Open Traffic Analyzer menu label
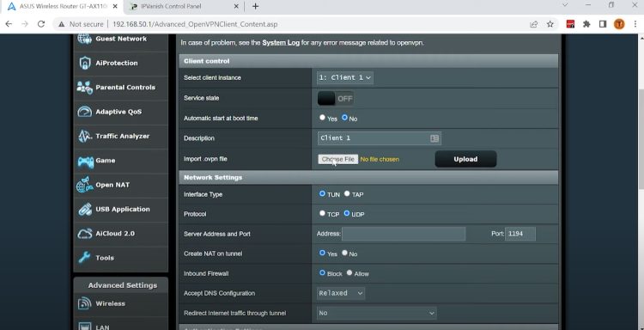This screenshot has width=644, height=330. tap(123, 136)
